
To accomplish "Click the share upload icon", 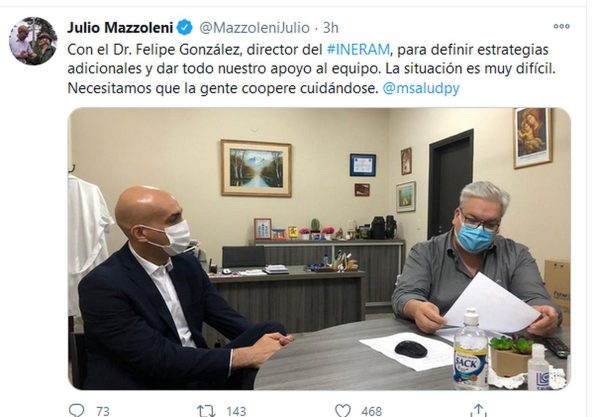I will click(479, 410).
